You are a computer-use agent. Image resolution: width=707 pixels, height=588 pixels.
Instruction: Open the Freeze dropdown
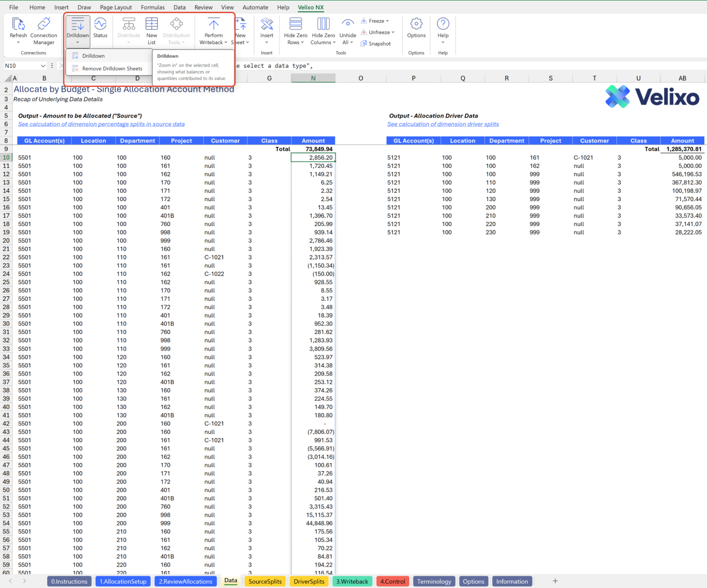pos(375,21)
